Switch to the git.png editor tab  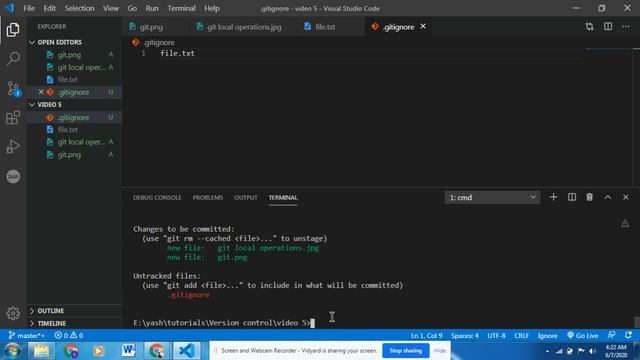click(151, 27)
